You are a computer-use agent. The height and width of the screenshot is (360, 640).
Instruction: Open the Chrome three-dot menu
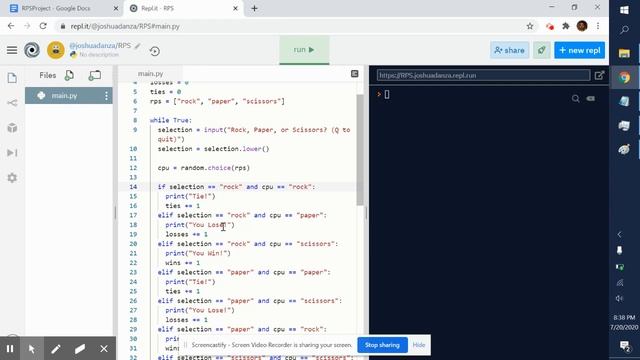[598, 26]
